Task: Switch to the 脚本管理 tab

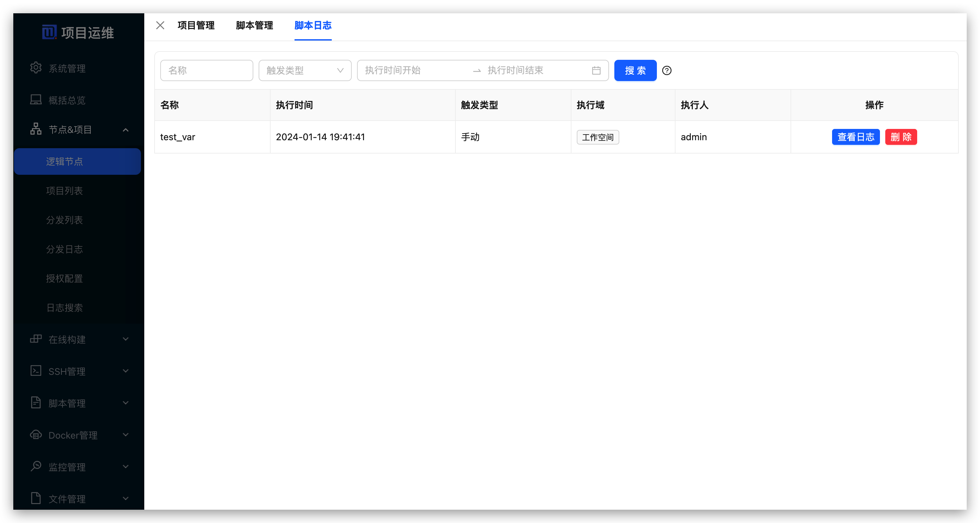Action: pyautogui.click(x=254, y=25)
